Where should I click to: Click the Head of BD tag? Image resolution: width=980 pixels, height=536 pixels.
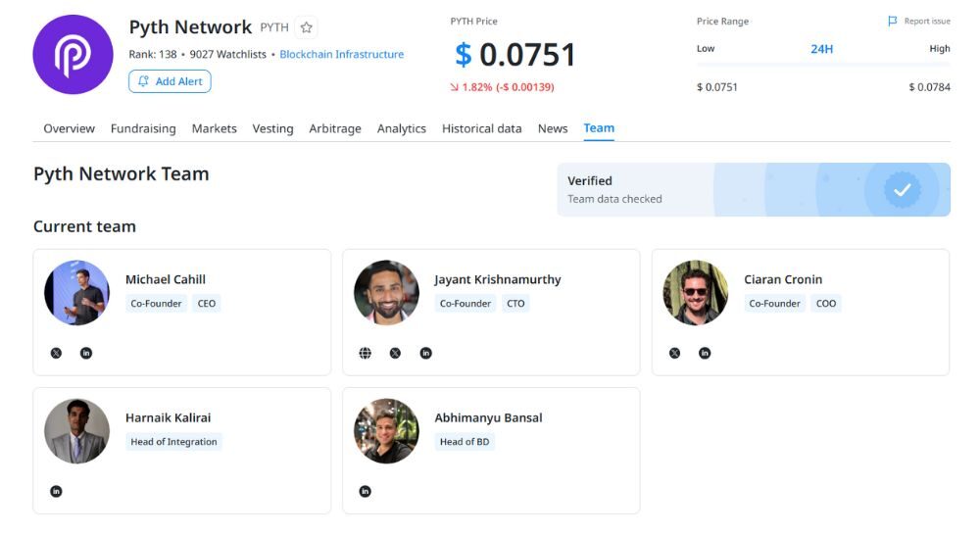coord(465,442)
